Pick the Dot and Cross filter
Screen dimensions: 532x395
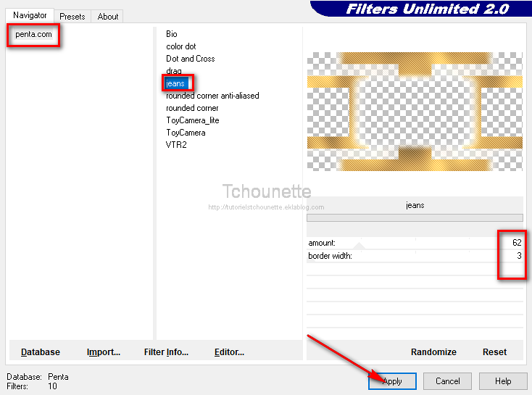coord(190,59)
